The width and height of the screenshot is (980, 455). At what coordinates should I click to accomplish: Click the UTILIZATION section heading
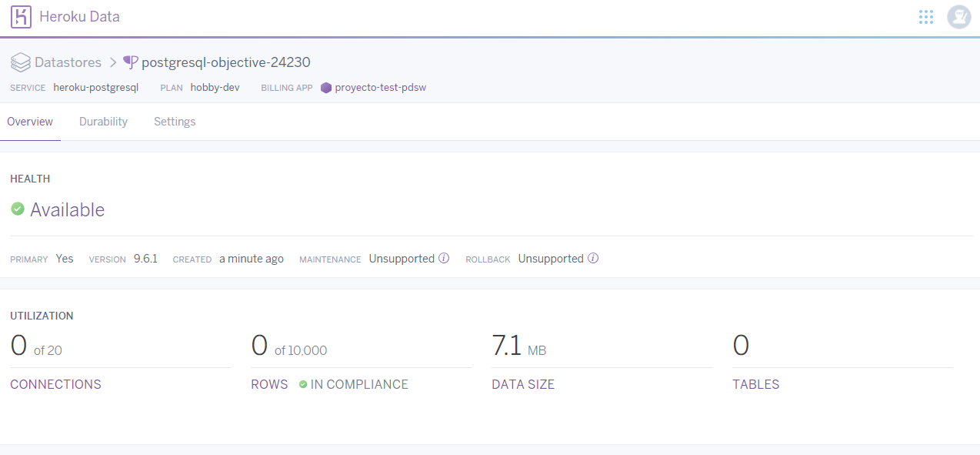[42, 316]
